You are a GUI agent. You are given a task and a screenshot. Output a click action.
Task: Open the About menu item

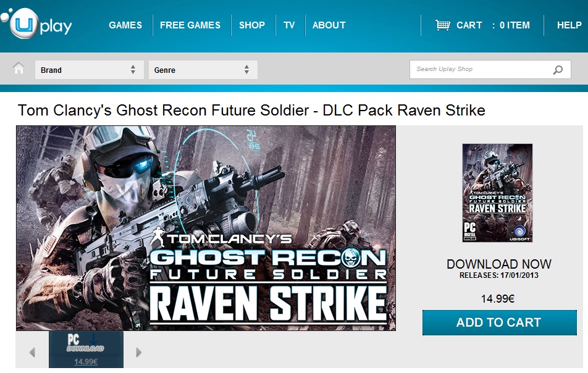coord(329,25)
